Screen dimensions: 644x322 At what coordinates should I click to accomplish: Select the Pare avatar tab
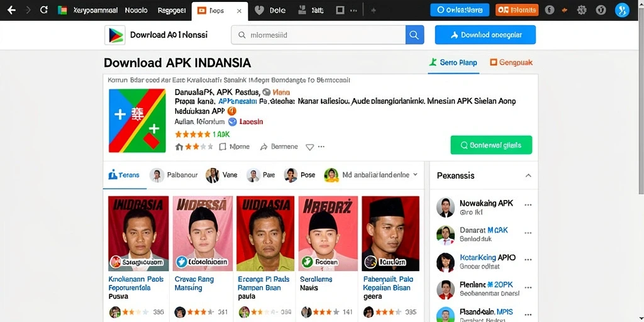[260, 175]
